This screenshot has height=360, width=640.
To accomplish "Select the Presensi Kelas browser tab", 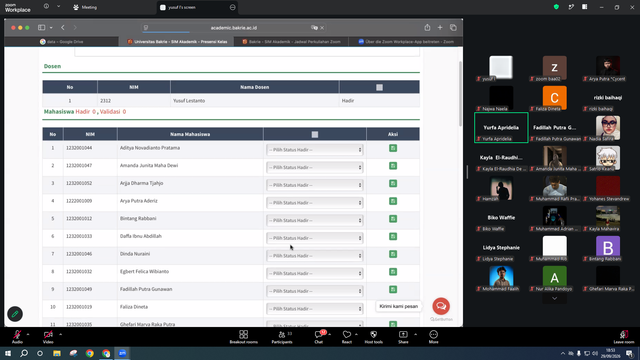I will click(x=177, y=42).
